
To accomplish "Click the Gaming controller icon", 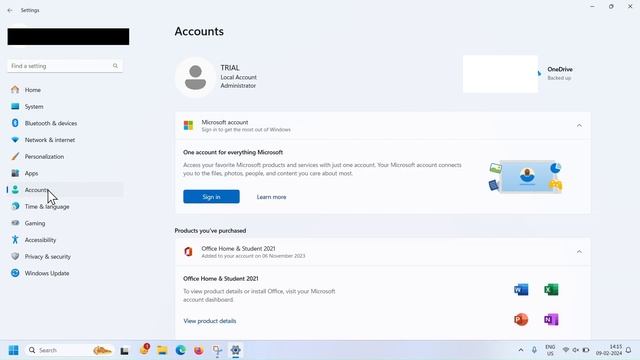I will coord(15,223).
